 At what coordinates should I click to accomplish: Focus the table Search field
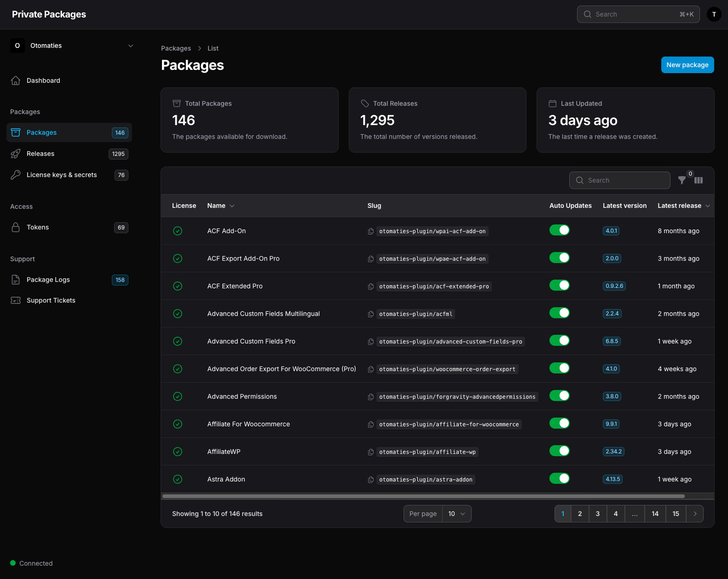click(x=619, y=180)
